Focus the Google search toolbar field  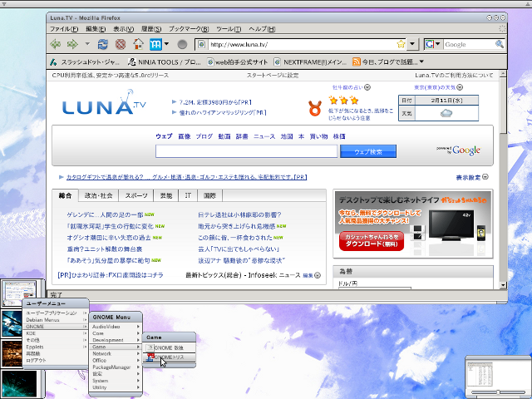pyautogui.click(x=470, y=44)
